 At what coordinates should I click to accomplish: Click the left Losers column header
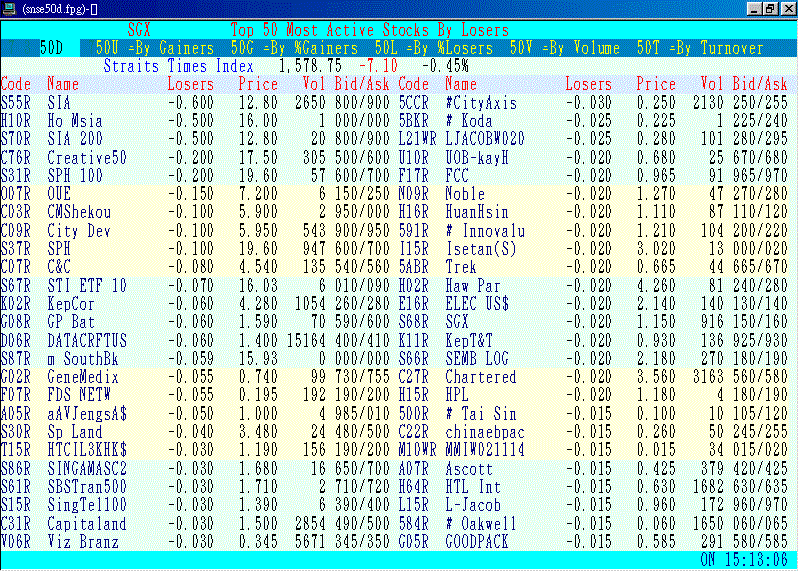191,84
